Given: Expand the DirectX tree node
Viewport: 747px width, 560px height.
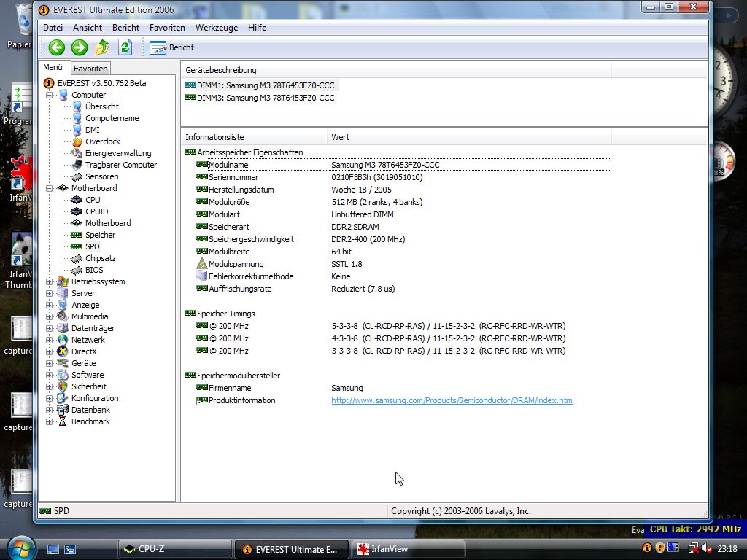Looking at the screenshot, I should coord(49,351).
